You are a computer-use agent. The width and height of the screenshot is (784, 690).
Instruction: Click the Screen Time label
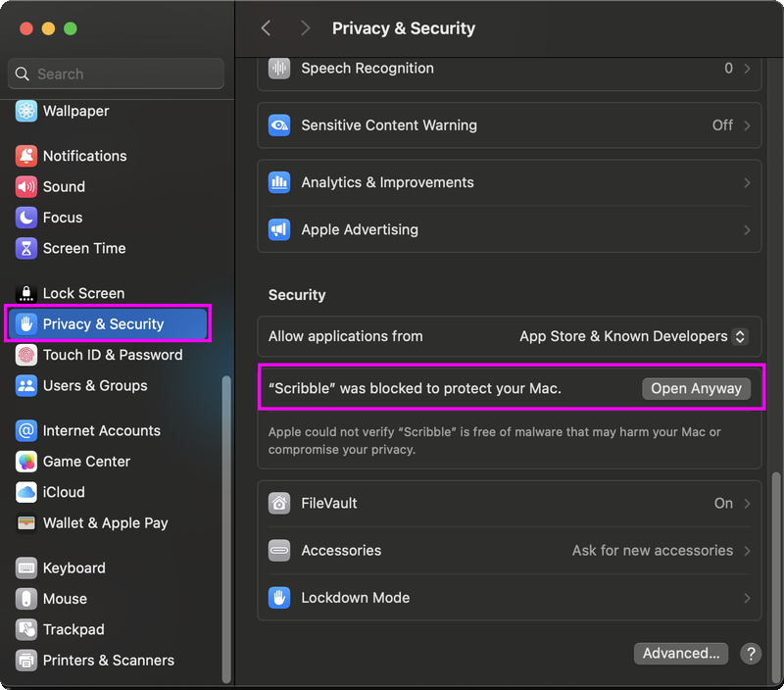[x=84, y=249]
